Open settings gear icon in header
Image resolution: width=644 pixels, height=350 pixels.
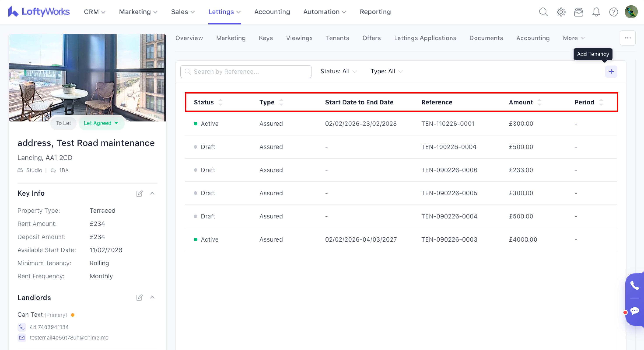561,12
